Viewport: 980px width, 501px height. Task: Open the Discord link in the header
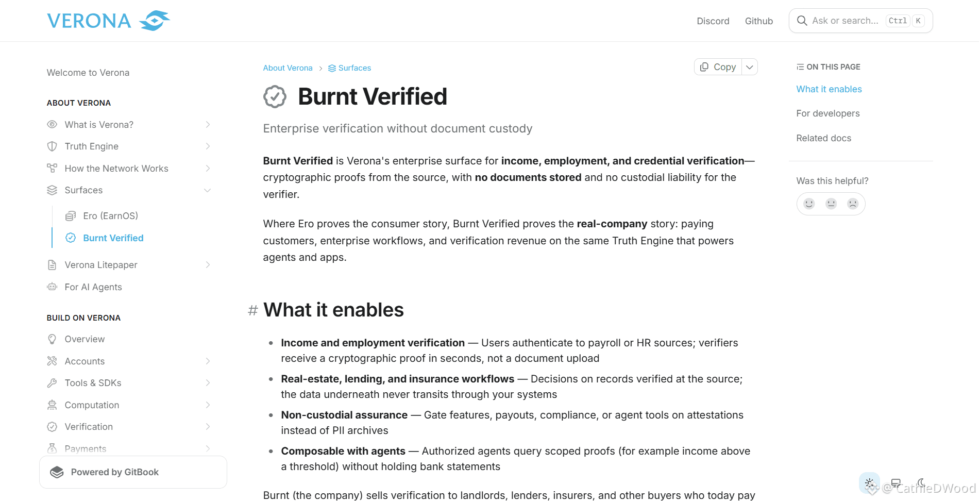click(713, 21)
